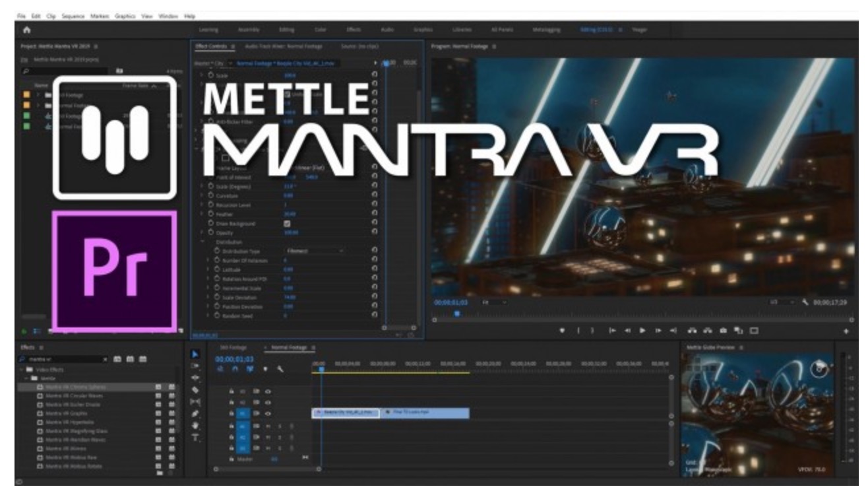Open playback resolution dropdown in Program monitor
Image resolution: width=868 pixels, height=499 pixels.
click(782, 302)
